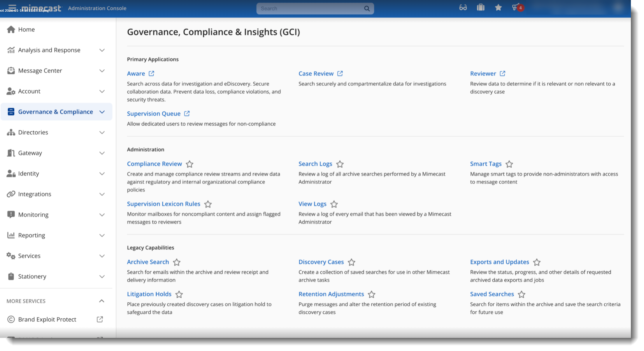Collapse the MORE SERVICES section

point(101,301)
